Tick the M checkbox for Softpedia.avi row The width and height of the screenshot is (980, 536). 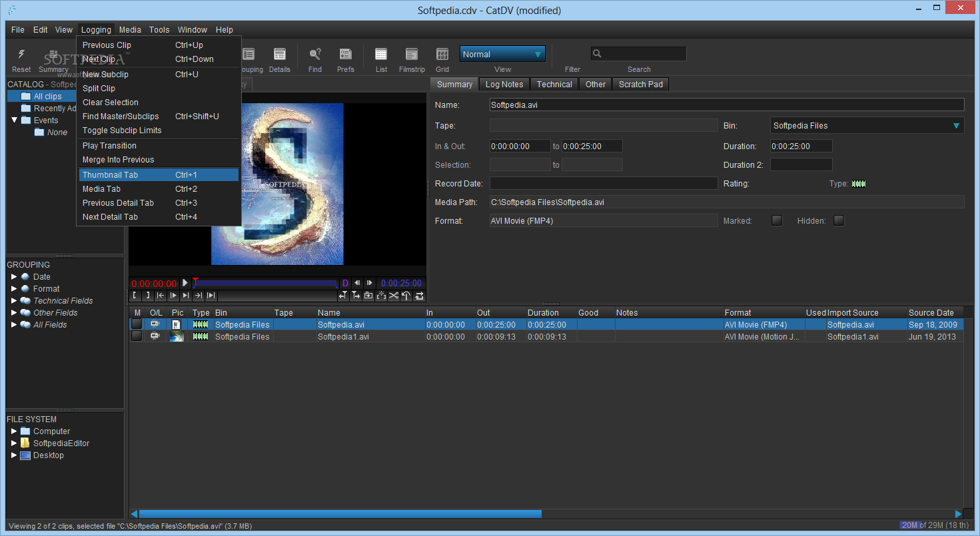pyautogui.click(x=137, y=324)
